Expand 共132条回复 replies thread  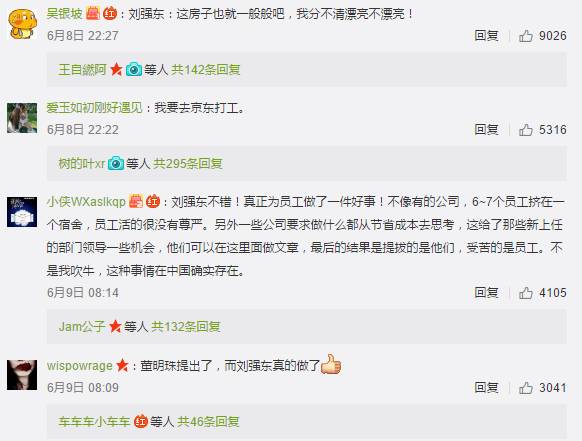[x=186, y=327]
